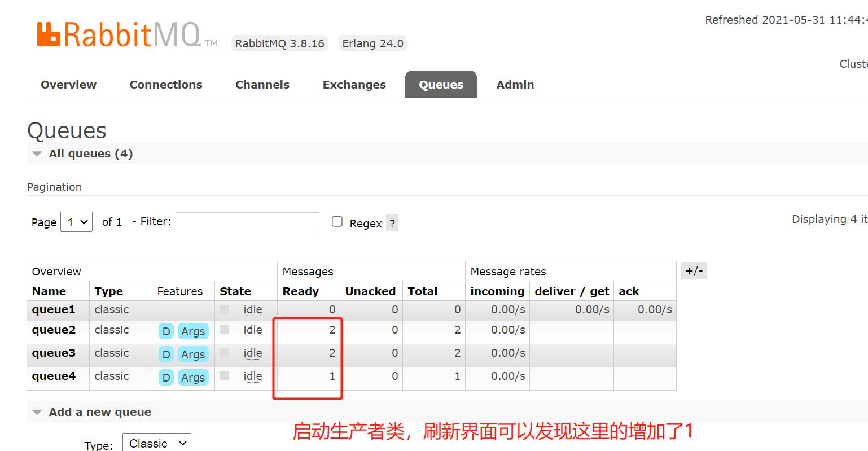Screen dimensions: 868x451
Task: Sort by ack rate column
Action: [629, 291]
